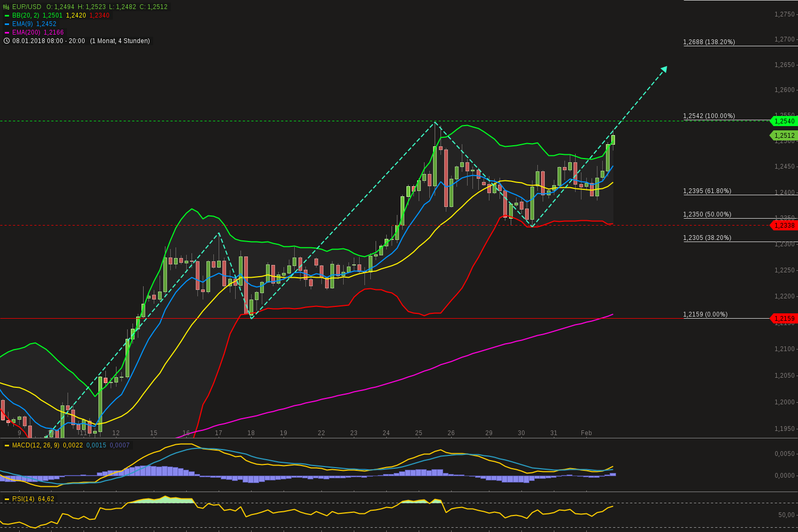The width and height of the screenshot is (798, 532).
Task: Click the 1,2200 price axis label
Action: tap(785, 296)
